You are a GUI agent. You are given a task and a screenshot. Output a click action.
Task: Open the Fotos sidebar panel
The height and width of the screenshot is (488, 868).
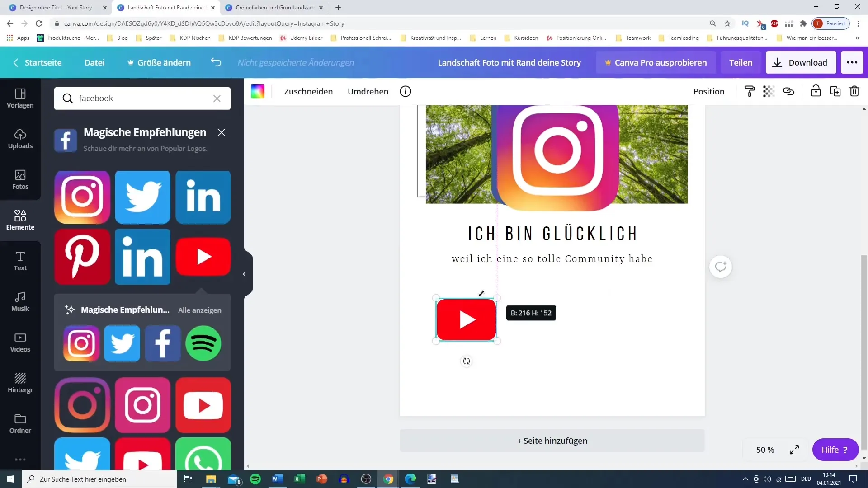coord(20,179)
